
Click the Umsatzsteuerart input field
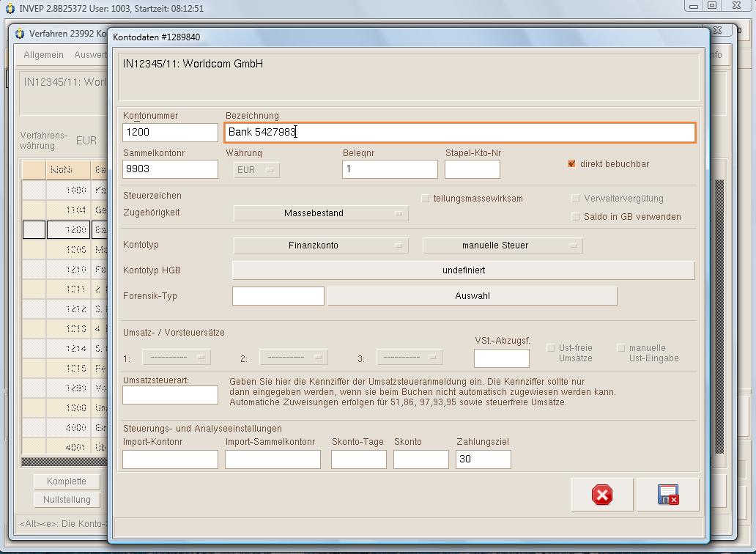(170, 395)
